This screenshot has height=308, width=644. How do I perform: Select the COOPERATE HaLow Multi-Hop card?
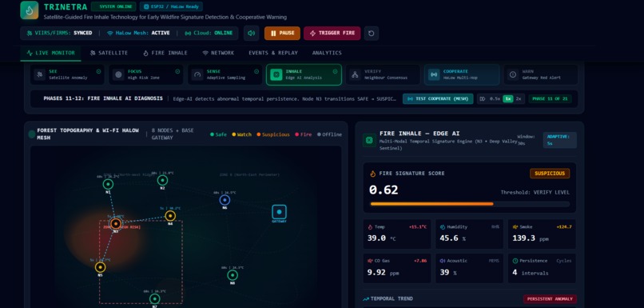tap(462, 74)
